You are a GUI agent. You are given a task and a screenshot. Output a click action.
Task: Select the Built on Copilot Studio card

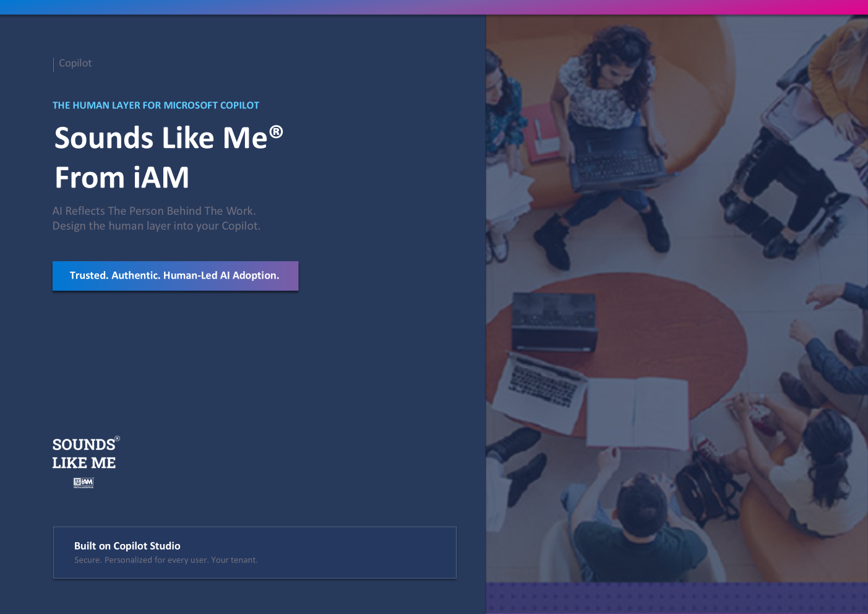tap(255, 553)
